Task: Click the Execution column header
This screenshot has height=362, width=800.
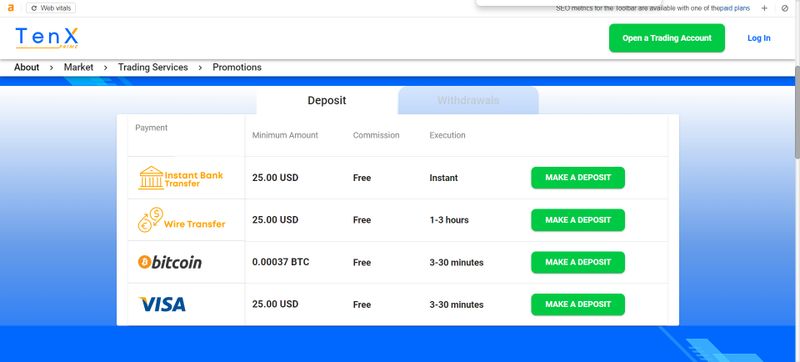Action: [x=447, y=136]
